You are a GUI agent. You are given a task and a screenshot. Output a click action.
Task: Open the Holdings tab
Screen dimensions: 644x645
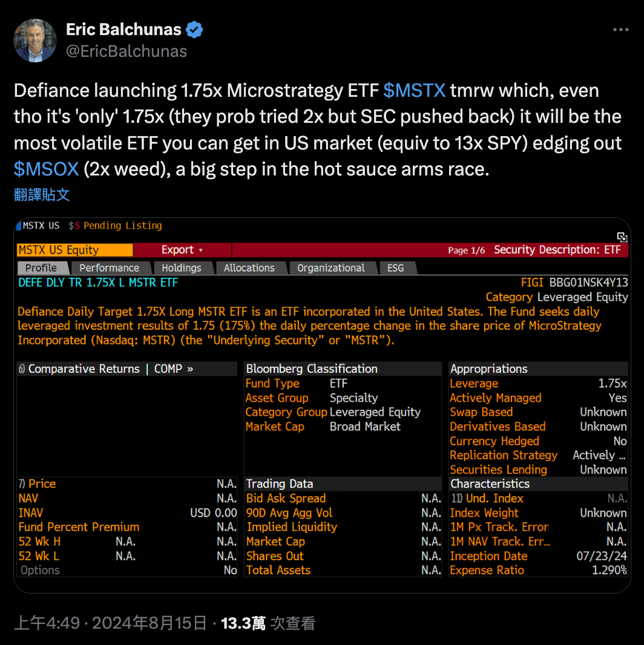tap(181, 268)
